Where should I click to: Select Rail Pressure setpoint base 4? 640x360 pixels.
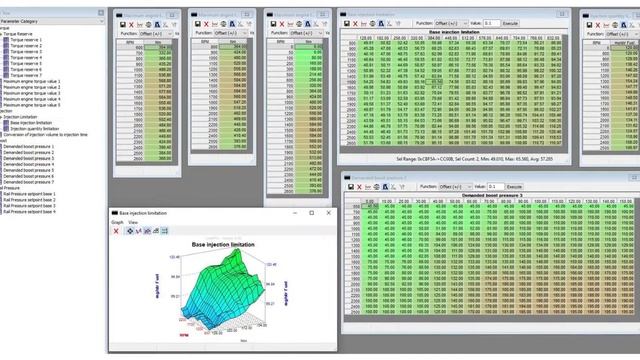click(x=29, y=212)
